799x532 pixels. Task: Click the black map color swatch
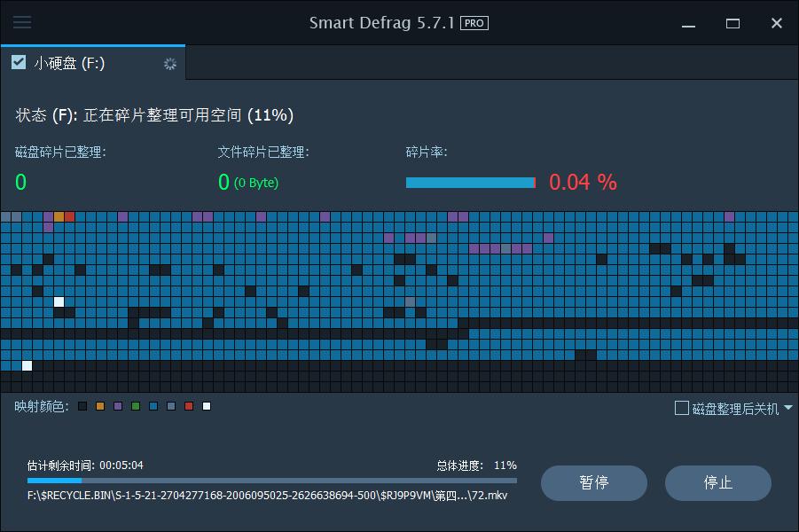[82, 406]
